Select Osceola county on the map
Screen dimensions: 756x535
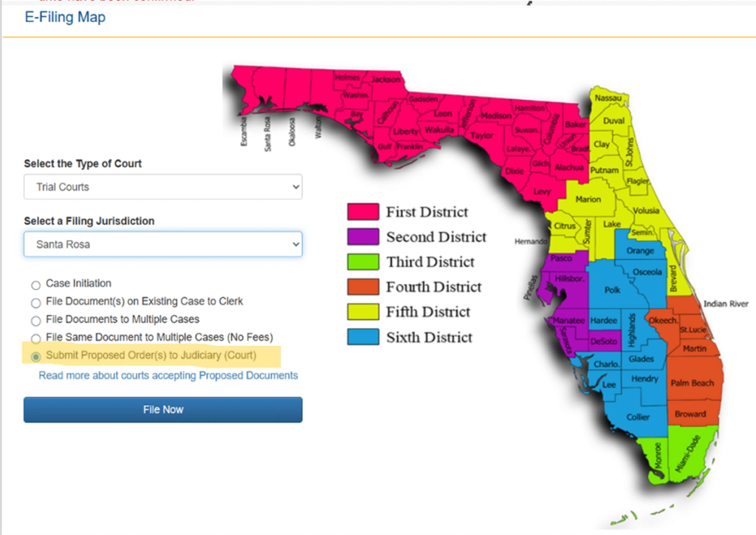(647, 272)
